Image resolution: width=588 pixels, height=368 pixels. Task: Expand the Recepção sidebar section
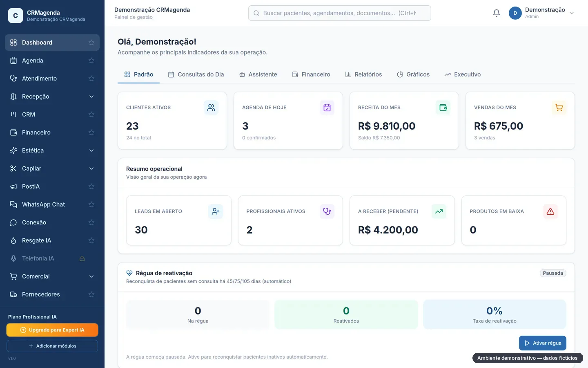[x=52, y=96]
